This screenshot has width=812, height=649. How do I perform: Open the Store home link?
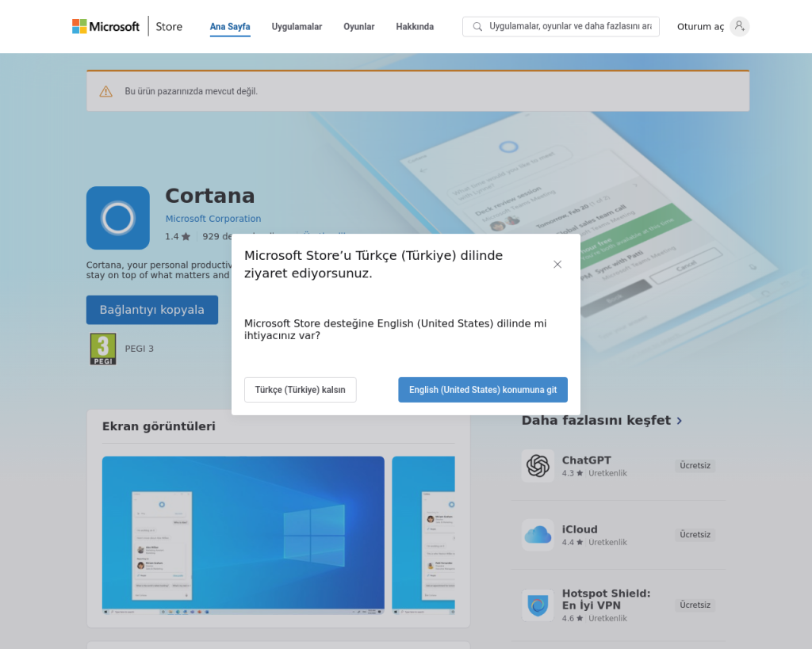pyautogui.click(x=169, y=26)
